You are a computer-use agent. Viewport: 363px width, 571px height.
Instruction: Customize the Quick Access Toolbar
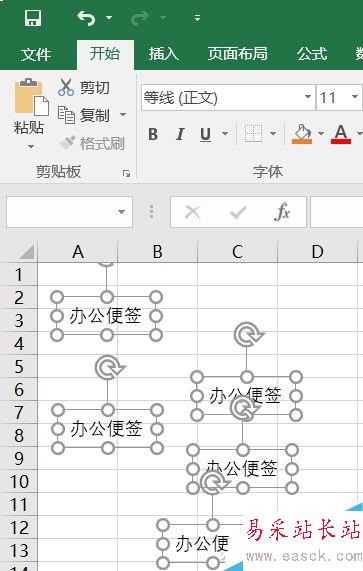[197, 17]
